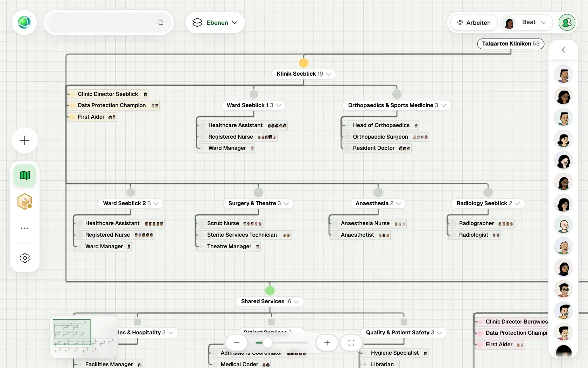Select Hygiene Specialist role
This screenshot has height=368, width=588.
coord(395,353)
